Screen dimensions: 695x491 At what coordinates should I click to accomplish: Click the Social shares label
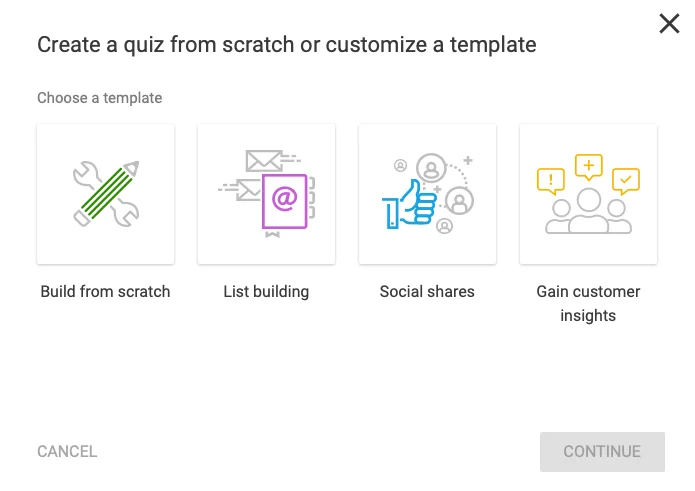pyautogui.click(x=427, y=292)
